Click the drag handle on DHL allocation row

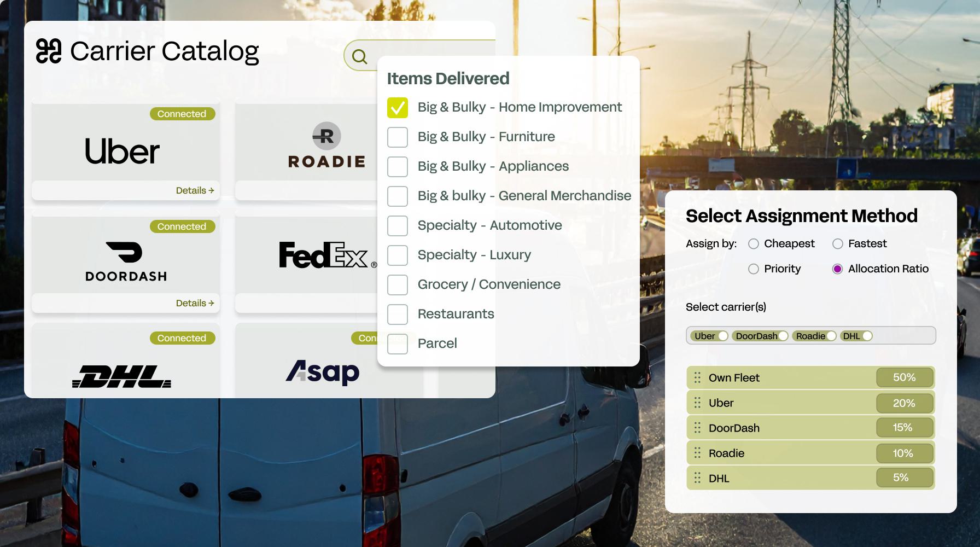coord(697,478)
